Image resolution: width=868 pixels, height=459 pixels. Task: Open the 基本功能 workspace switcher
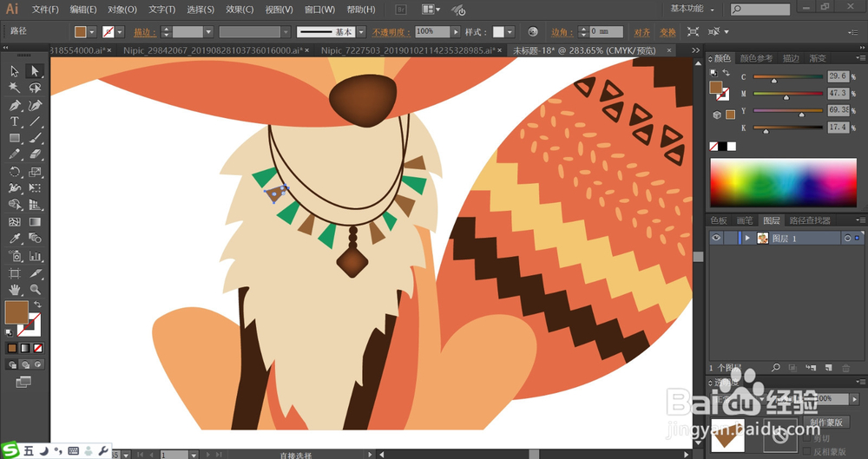coord(692,9)
